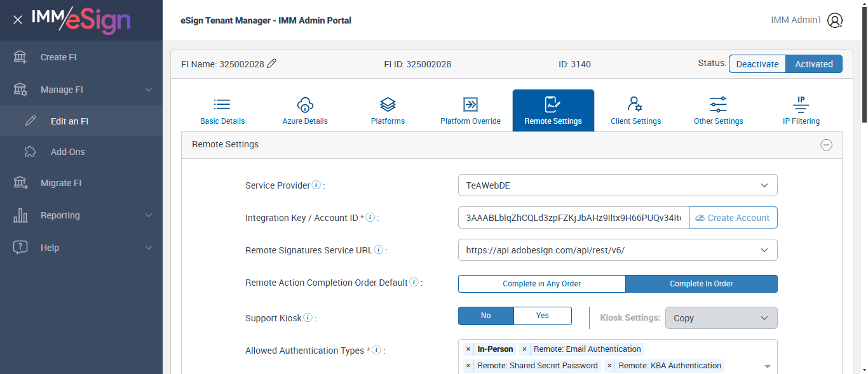Set Support Kiosk to Yes

pos(542,316)
